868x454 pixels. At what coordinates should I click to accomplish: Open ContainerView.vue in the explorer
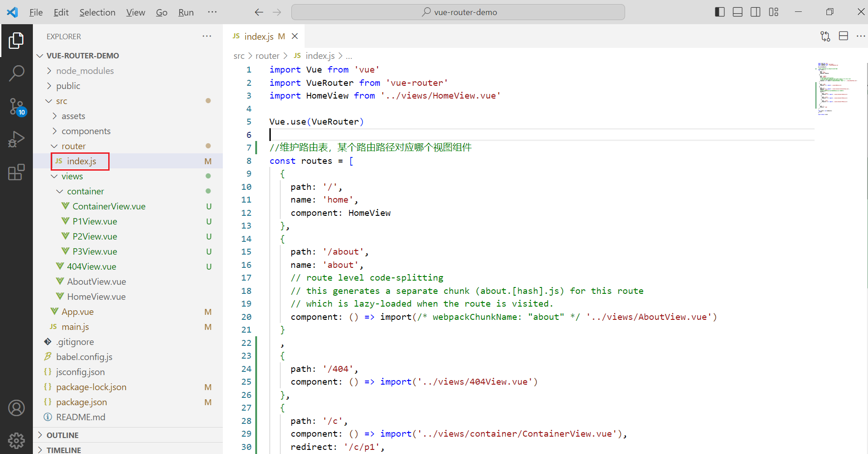(109, 206)
